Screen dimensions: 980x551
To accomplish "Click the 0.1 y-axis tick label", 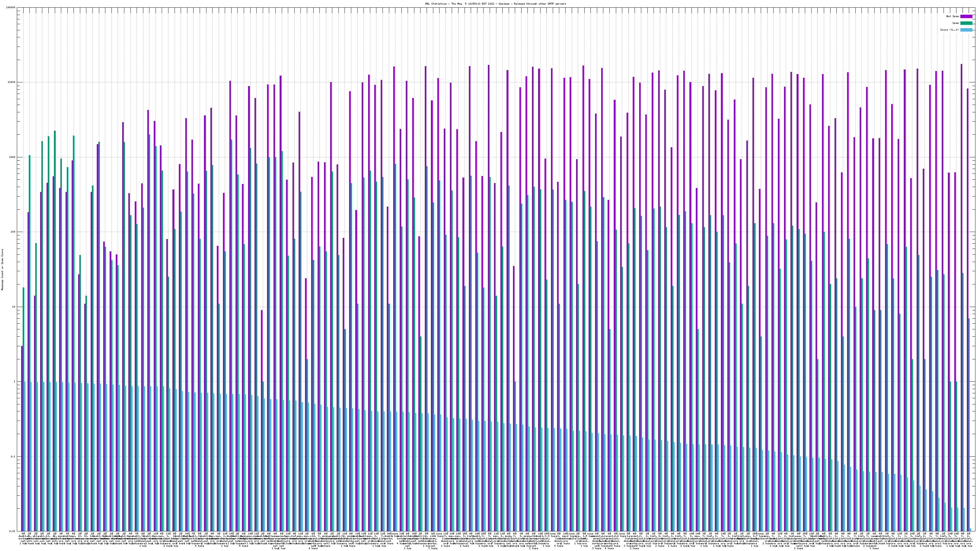I will [x=13, y=457].
